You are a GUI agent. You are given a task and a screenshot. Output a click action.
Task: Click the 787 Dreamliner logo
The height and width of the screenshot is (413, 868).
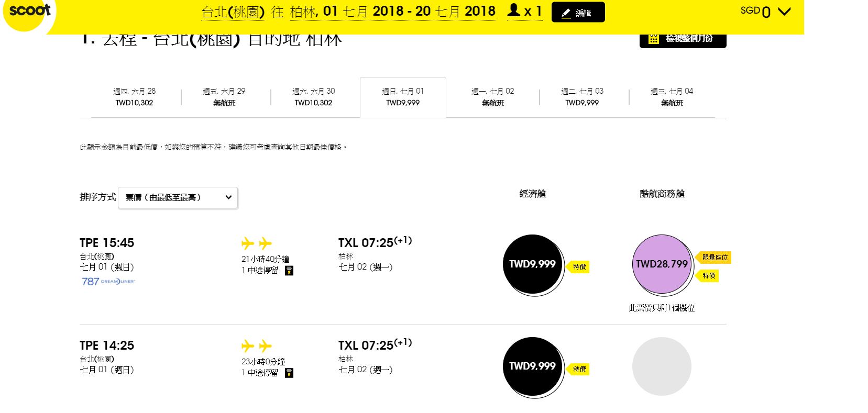[108, 282]
